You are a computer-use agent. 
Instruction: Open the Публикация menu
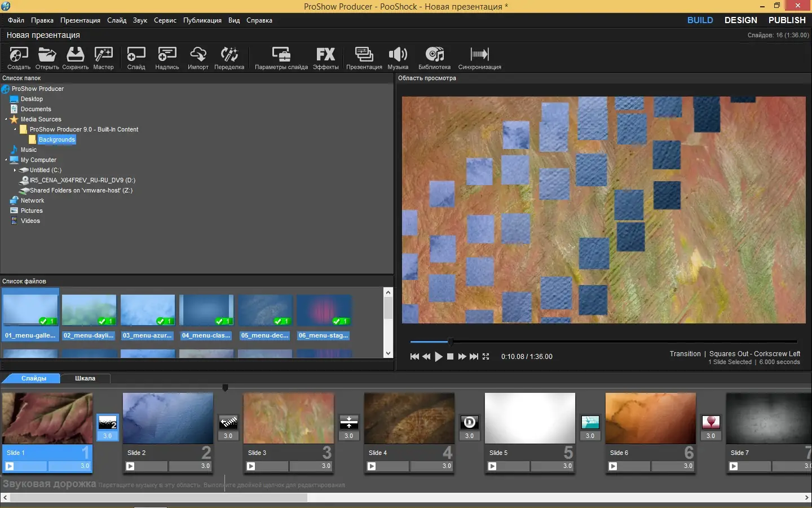coord(202,20)
